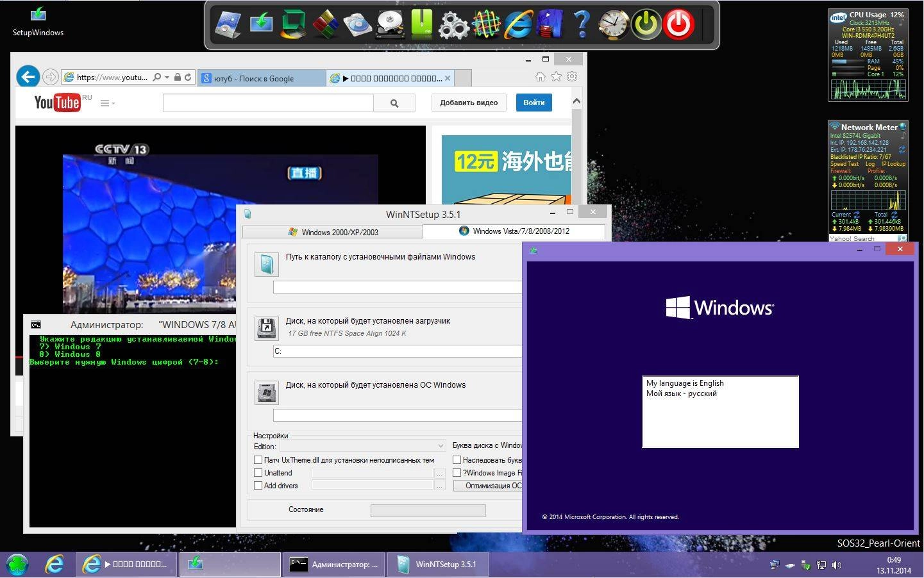Click the Yahoo! Search field
The height and width of the screenshot is (578, 924).
(862, 238)
